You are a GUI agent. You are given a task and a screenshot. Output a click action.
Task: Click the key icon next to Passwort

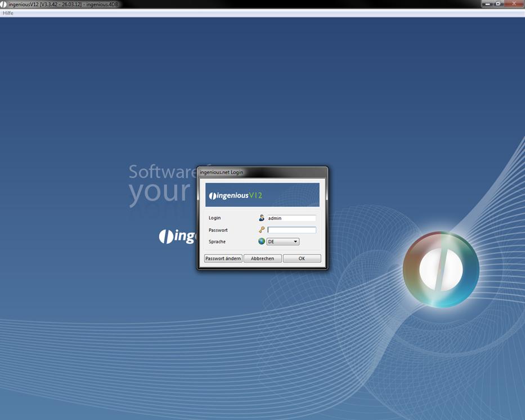click(x=262, y=230)
